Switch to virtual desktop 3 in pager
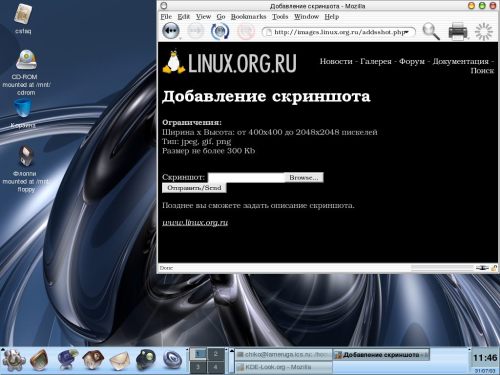 [198, 367]
